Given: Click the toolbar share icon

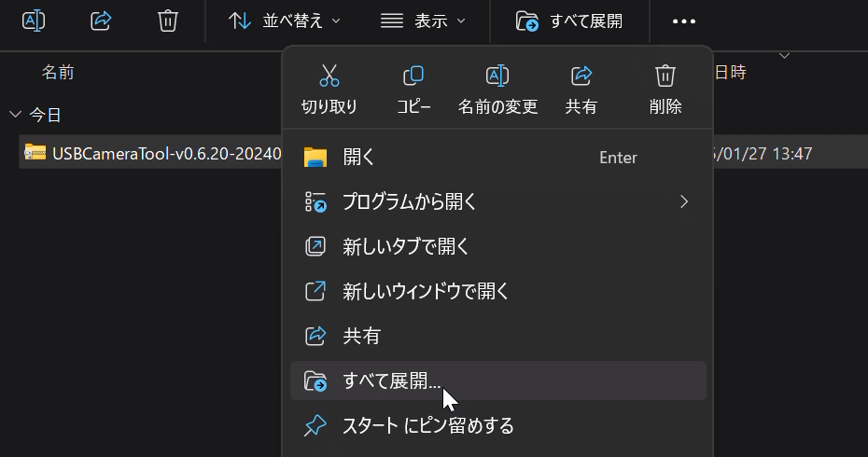Looking at the screenshot, I should pos(101,21).
